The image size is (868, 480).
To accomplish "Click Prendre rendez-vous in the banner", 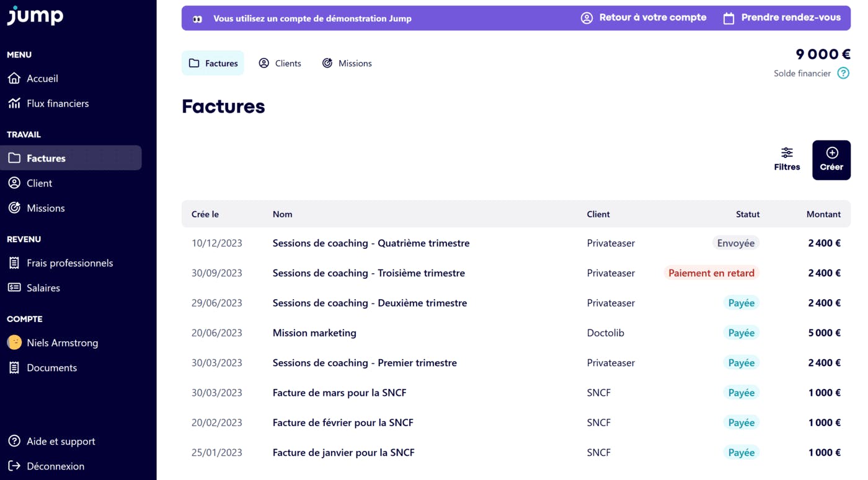I will click(782, 18).
